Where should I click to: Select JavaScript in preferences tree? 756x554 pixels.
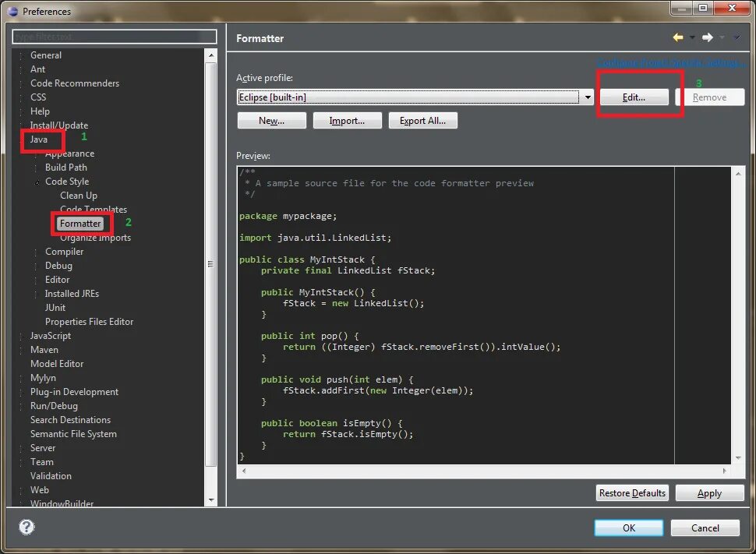[x=50, y=335]
